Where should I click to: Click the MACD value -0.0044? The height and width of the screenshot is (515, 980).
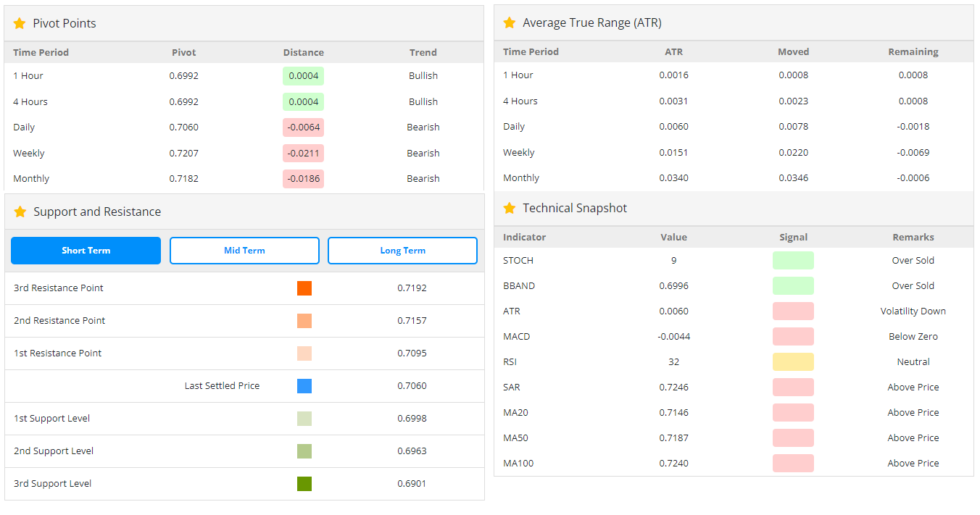673,337
